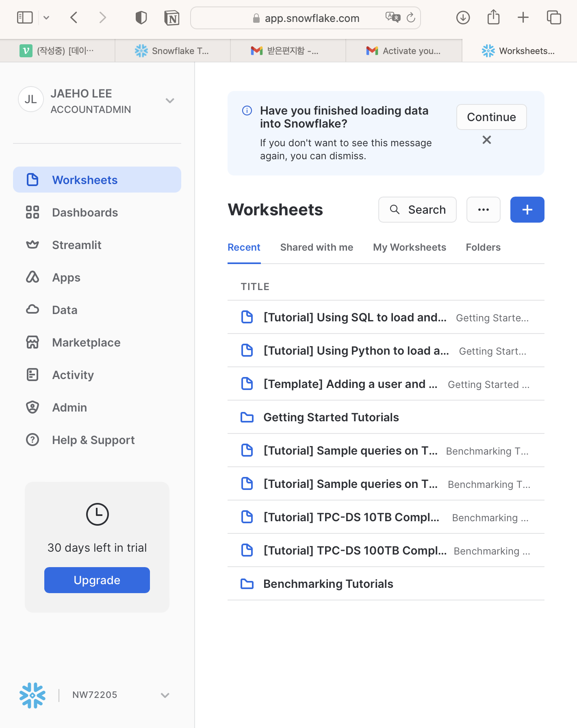Open the Getting Started Tutorials folder

(x=386, y=417)
